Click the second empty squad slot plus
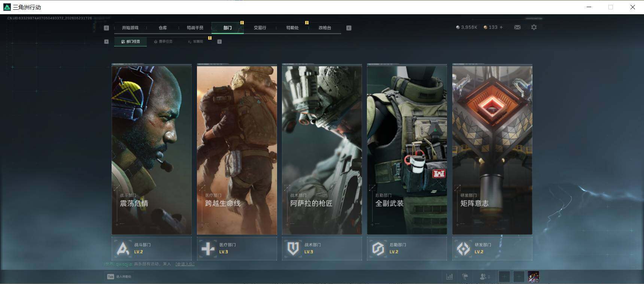 point(519,277)
